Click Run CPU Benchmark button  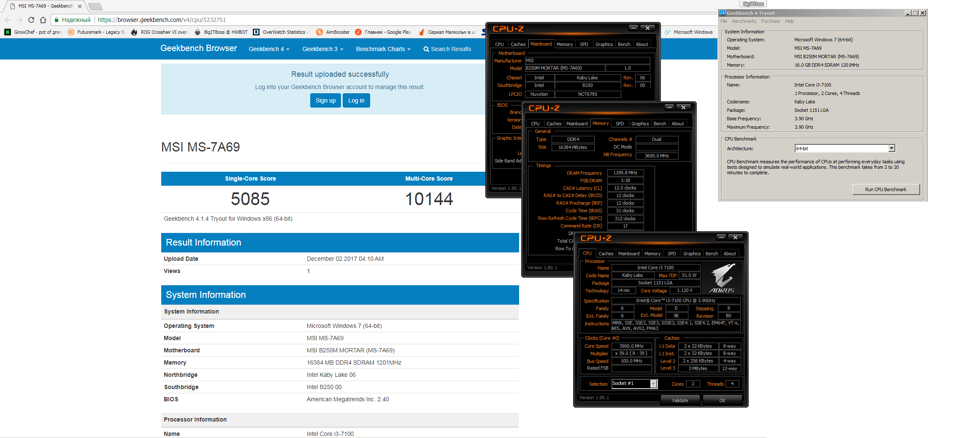(x=885, y=189)
